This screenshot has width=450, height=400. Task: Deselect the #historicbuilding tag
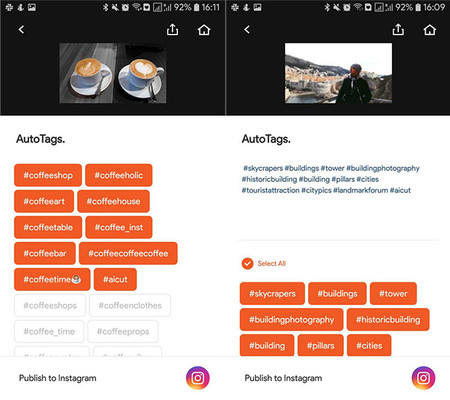tap(388, 320)
